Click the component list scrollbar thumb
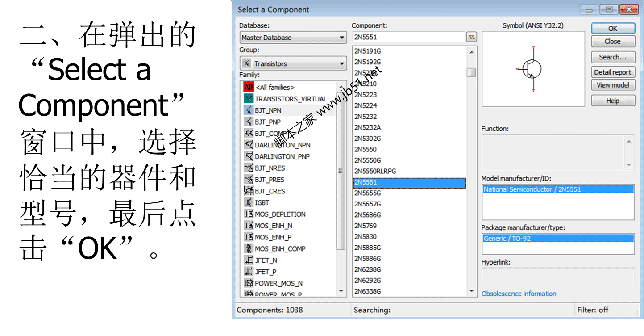The width and height of the screenshot is (644, 336). (471, 72)
